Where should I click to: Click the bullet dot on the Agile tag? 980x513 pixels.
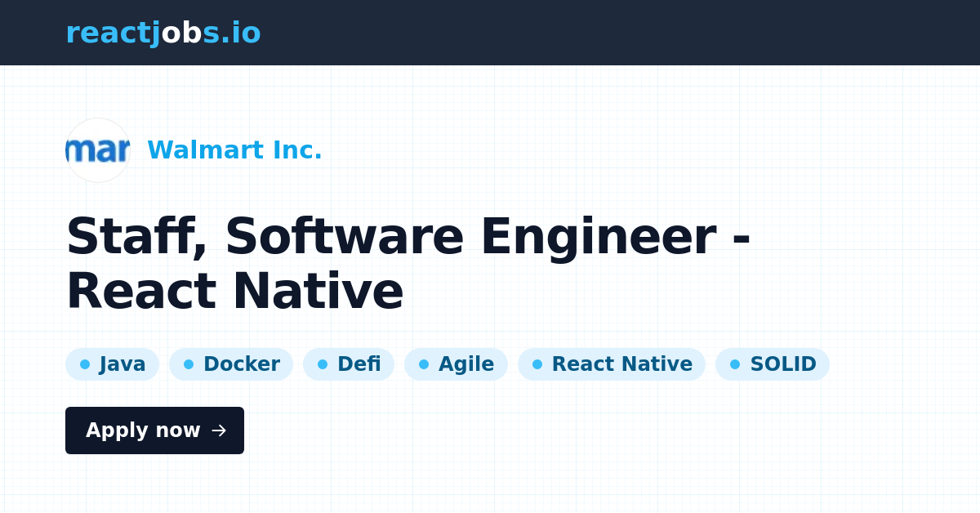(424, 364)
